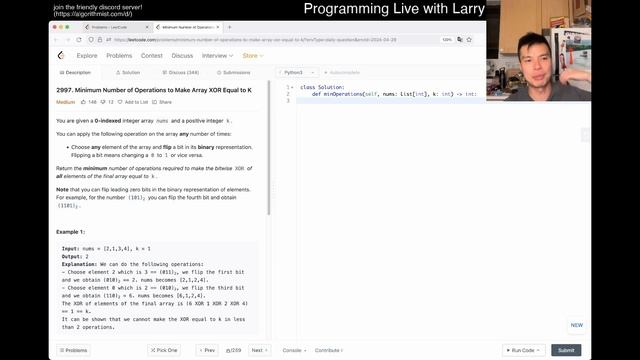Click empty line 3 in code editor
640x360 pixels.
(391, 100)
